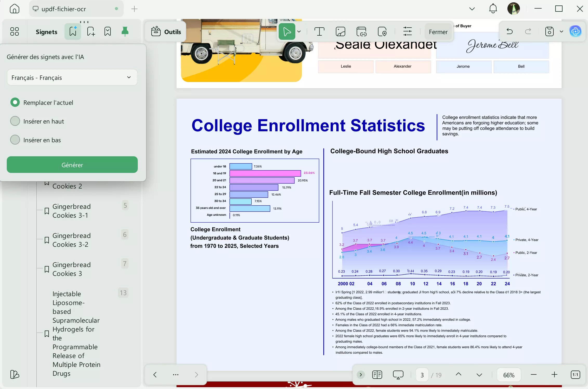Choose the Insérer en haut option
The image size is (588, 389).
(15, 121)
